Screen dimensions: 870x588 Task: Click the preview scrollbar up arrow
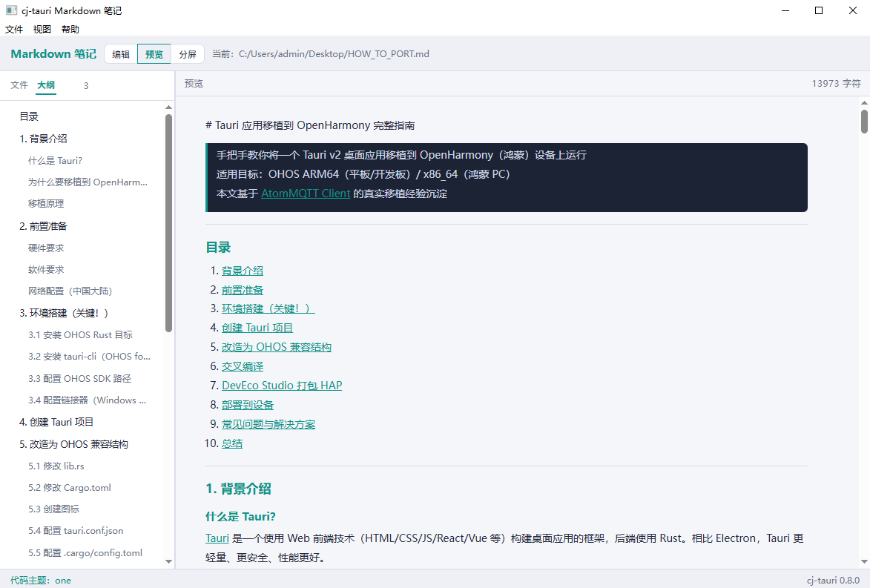coord(864,102)
